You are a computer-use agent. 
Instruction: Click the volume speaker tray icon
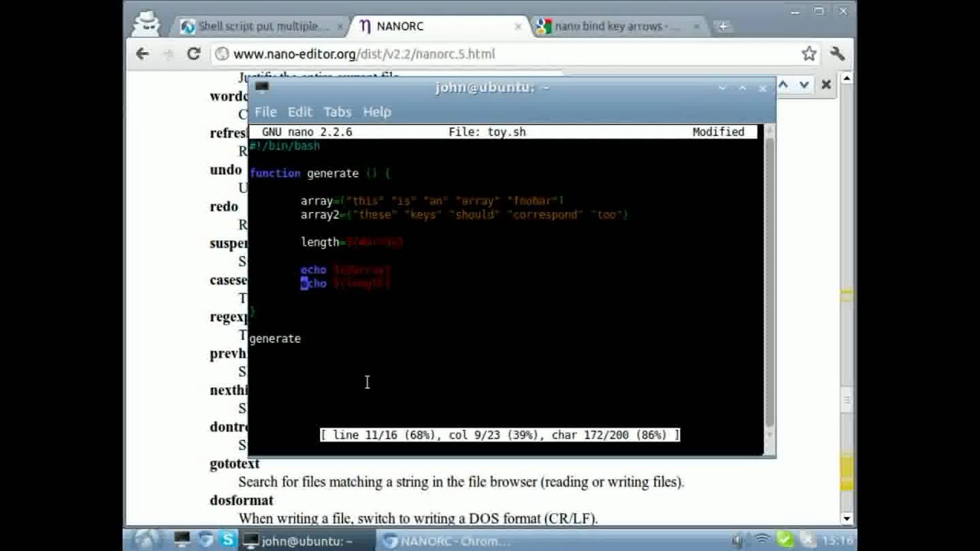click(738, 541)
